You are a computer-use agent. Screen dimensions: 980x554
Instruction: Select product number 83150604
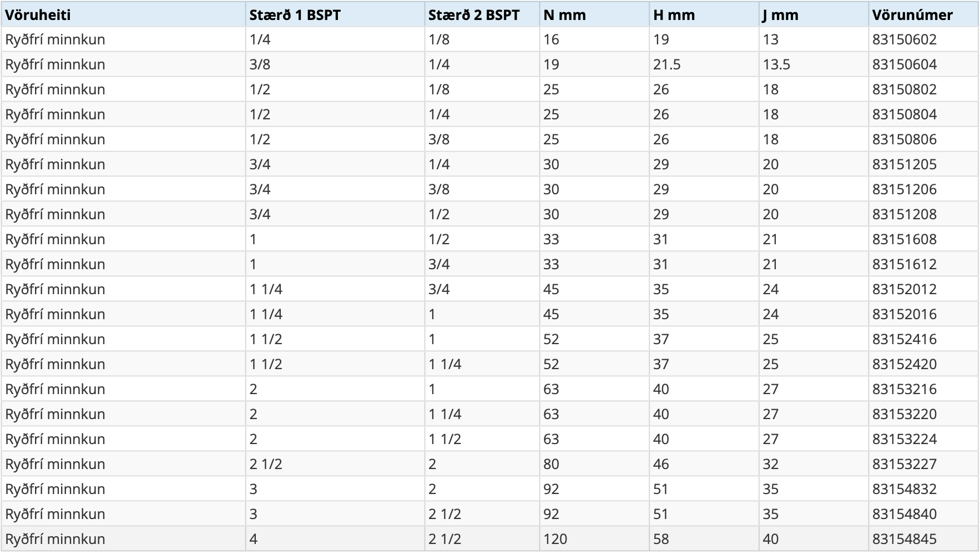tap(904, 64)
